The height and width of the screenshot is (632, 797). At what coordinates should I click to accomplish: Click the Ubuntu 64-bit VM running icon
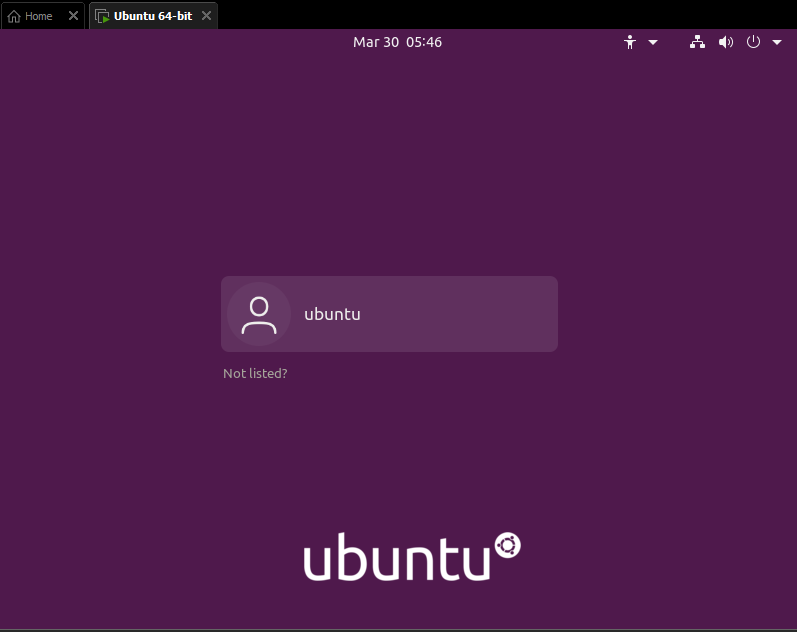pyautogui.click(x=102, y=16)
